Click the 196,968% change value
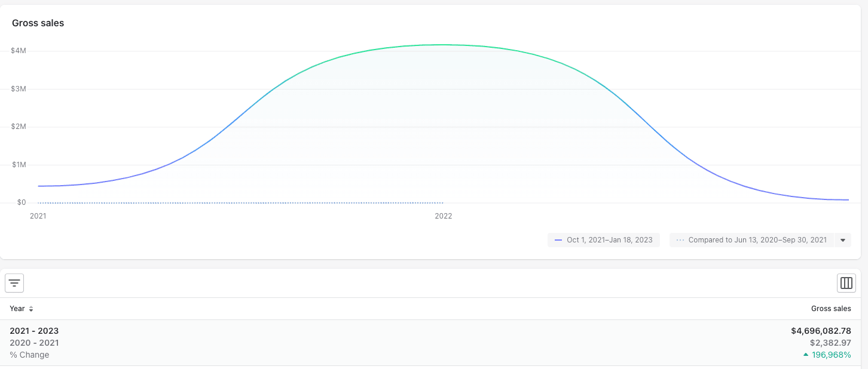The width and height of the screenshot is (868, 369). click(831, 355)
